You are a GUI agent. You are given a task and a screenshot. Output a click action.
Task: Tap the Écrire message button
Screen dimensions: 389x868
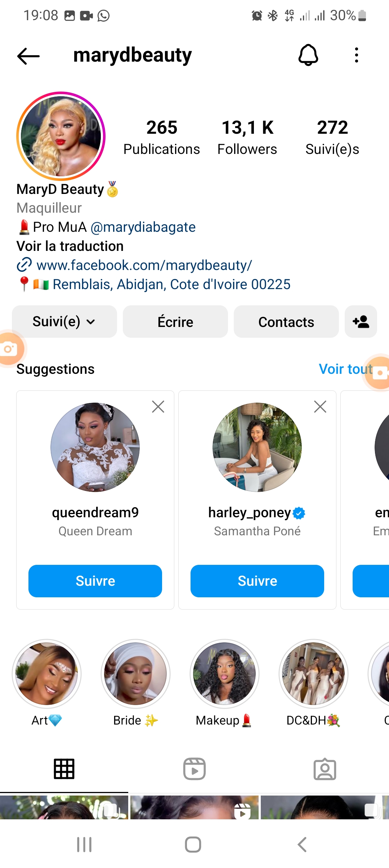(x=175, y=322)
